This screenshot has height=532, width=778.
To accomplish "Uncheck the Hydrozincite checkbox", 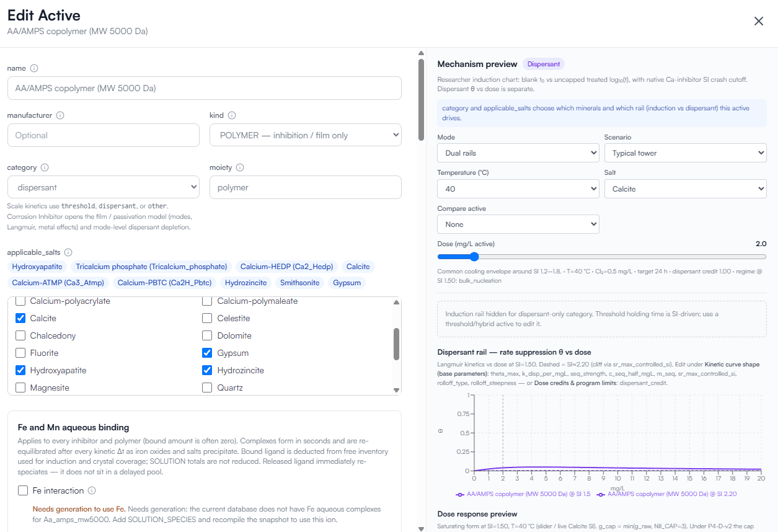I will [x=208, y=370].
